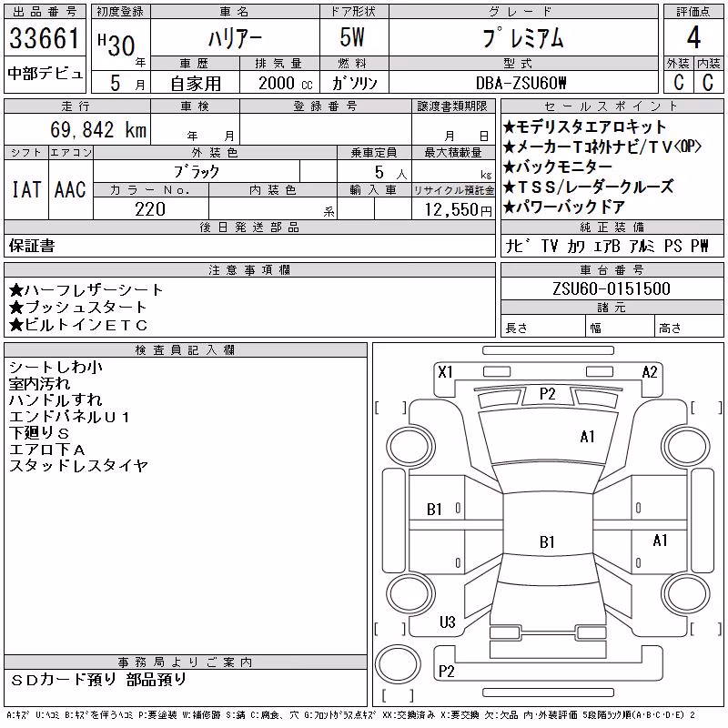
Task: Click inspector note シートしわ小
Action: click(56, 368)
